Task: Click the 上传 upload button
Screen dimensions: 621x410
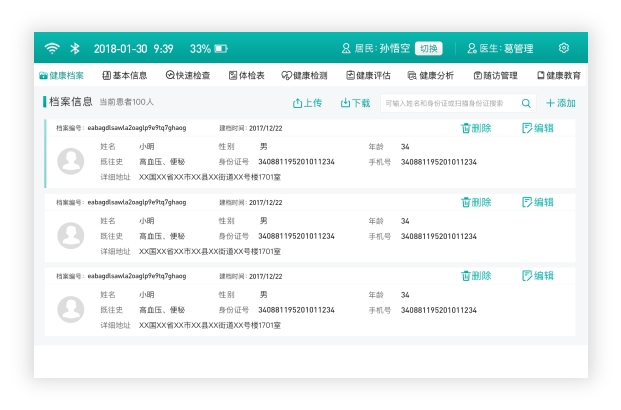Action: pyautogui.click(x=307, y=103)
